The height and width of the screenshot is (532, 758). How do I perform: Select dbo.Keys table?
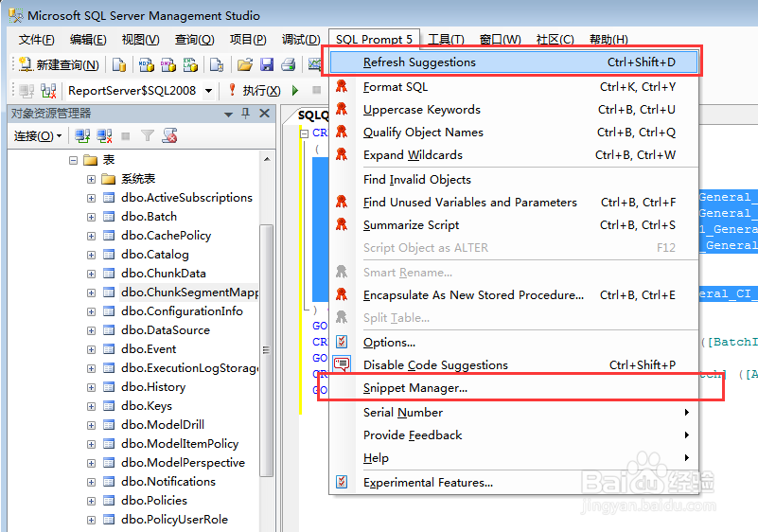click(147, 406)
